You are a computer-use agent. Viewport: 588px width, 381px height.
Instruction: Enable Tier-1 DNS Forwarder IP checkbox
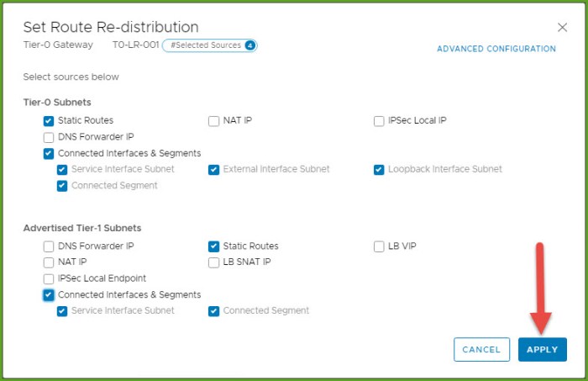click(49, 246)
